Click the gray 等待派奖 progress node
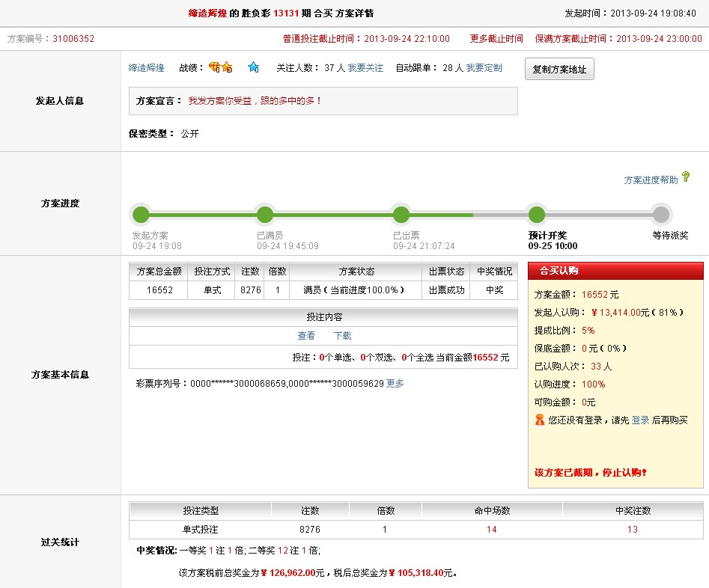Screen dimensions: 709x588 (x=660, y=215)
